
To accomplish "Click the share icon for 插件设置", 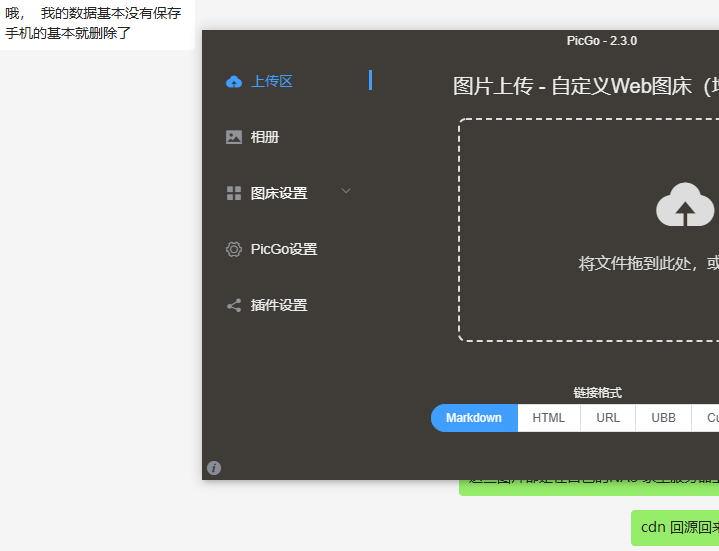I will pos(234,305).
